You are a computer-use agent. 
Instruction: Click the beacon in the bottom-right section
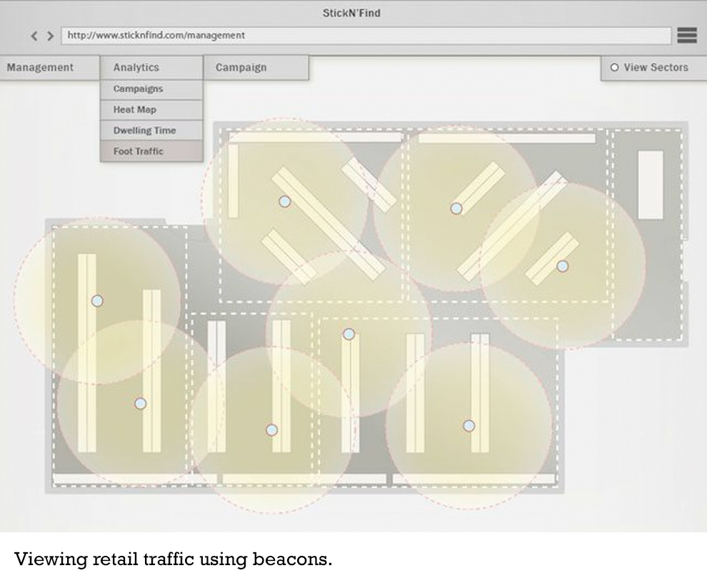click(x=468, y=426)
